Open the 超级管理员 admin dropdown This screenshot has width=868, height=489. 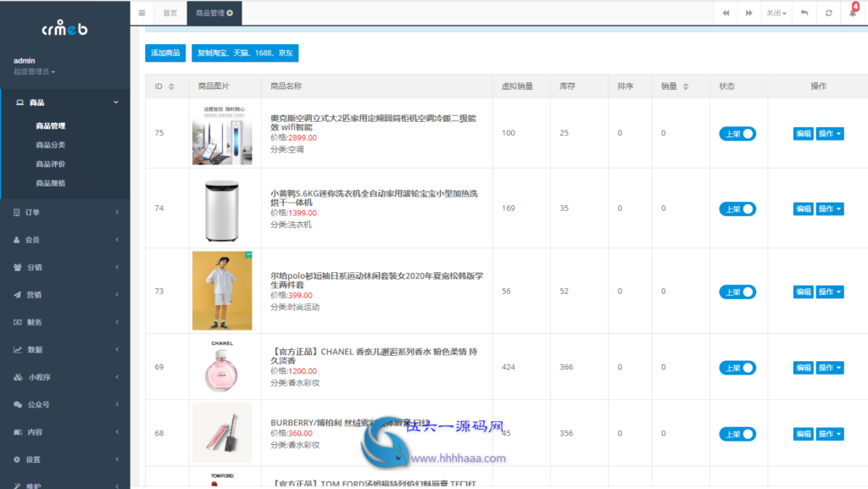(34, 71)
